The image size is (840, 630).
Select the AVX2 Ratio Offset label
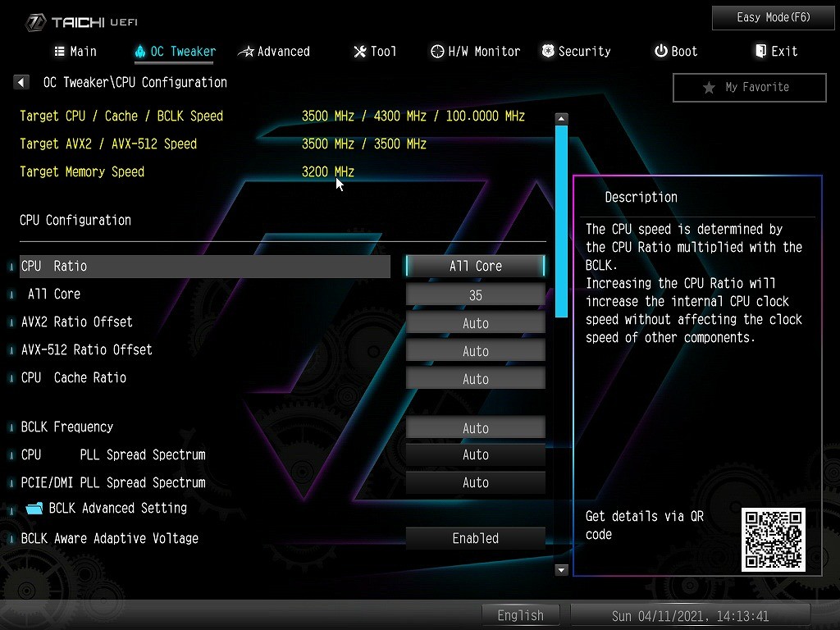coord(76,322)
